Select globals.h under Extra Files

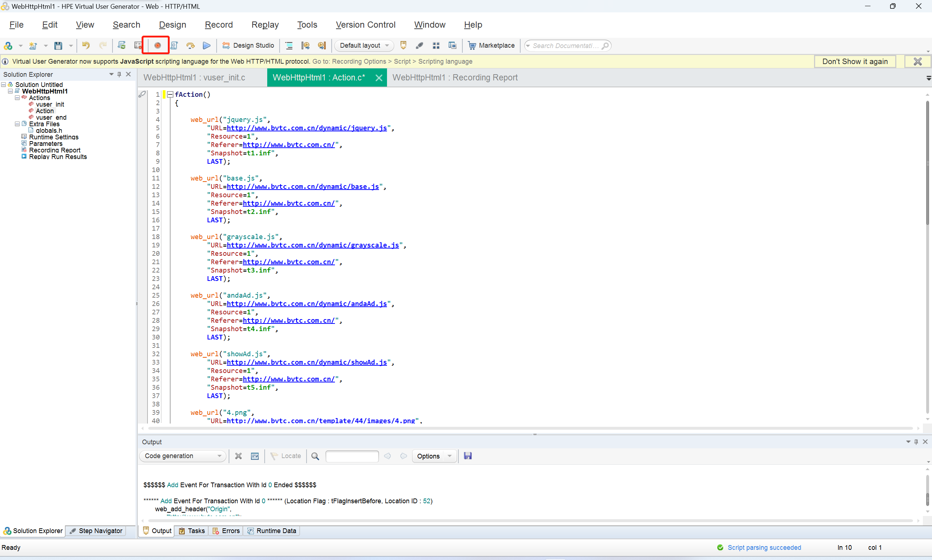point(50,130)
